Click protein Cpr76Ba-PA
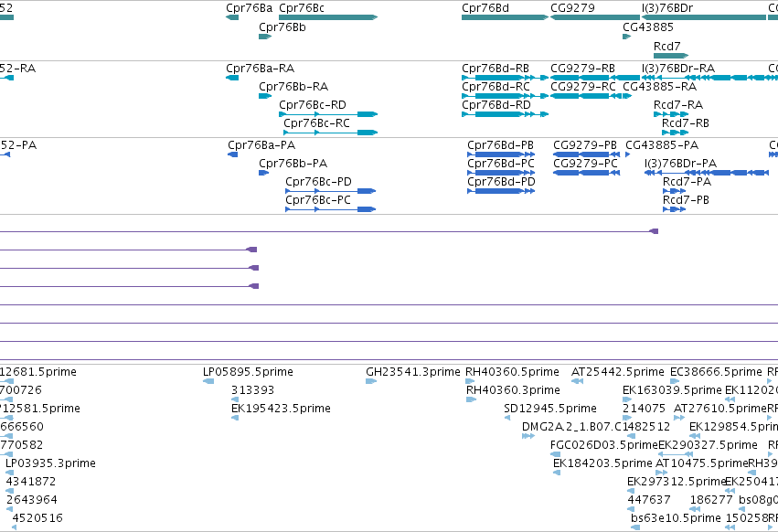 coord(261,145)
